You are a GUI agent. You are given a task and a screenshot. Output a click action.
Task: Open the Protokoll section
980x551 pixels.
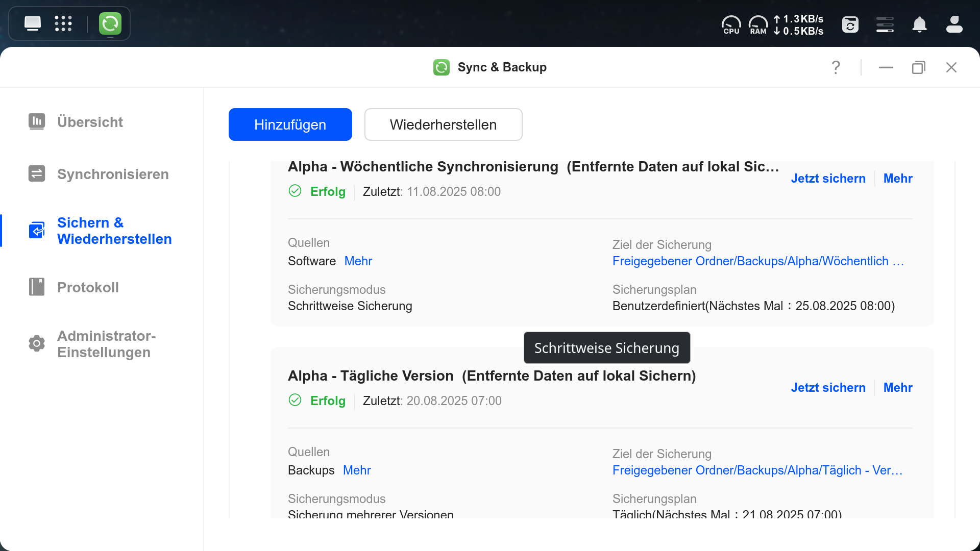(88, 287)
